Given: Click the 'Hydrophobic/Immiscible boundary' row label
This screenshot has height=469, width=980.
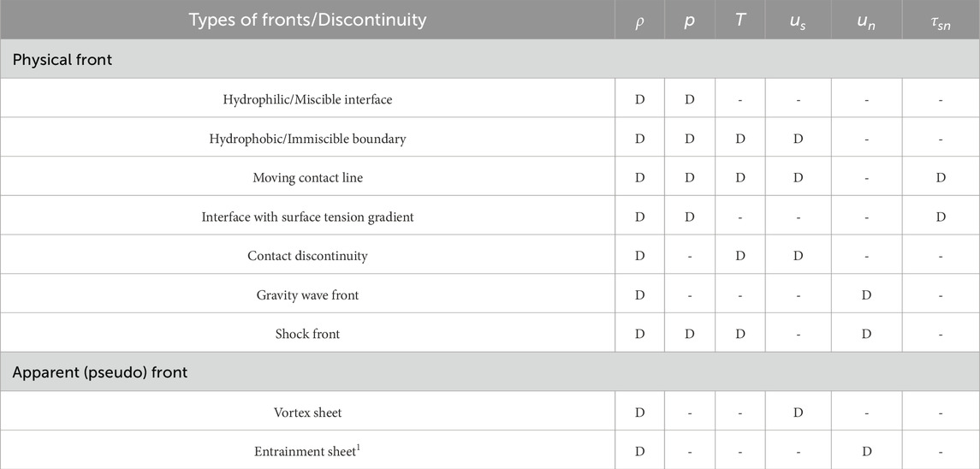Looking at the screenshot, I should [307, 139].
